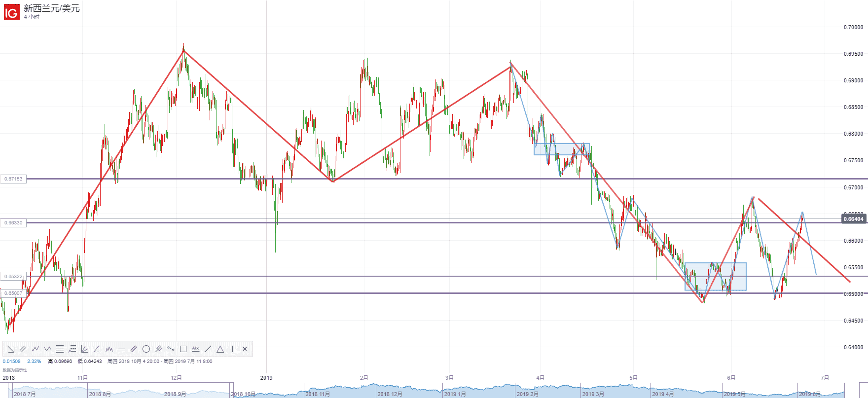This screenshot has height=398, width=868.
Task: Choose the Elliott wave zigzag tool
Action: (36, 349)
